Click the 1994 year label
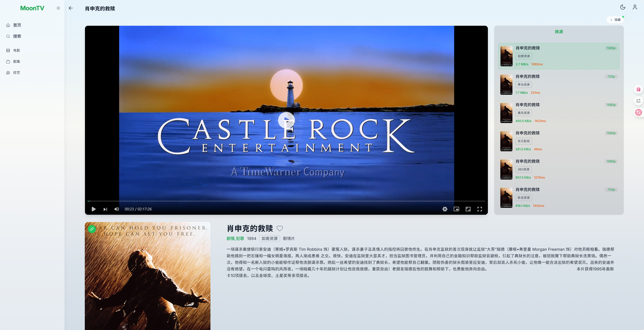This screenshot has width=644, height=330. coord(252,238)
